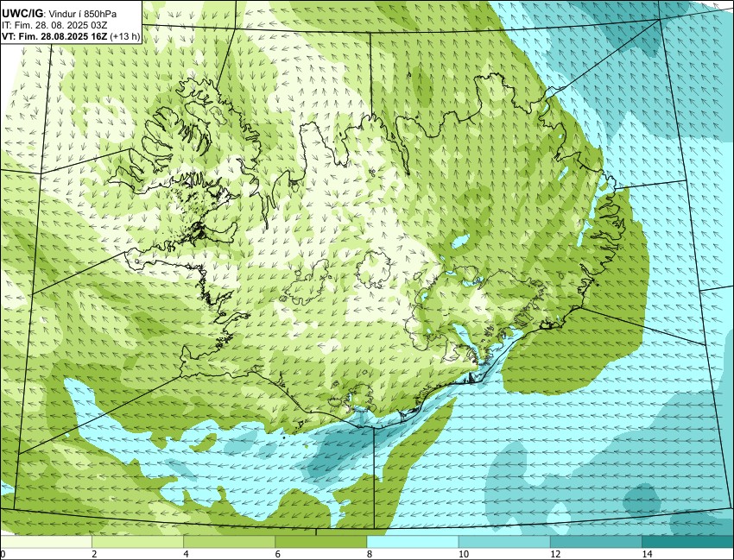Viewport: 734px width, 560px height.
Task: Click the legend value '4'
Action: (x=187, y=554)
